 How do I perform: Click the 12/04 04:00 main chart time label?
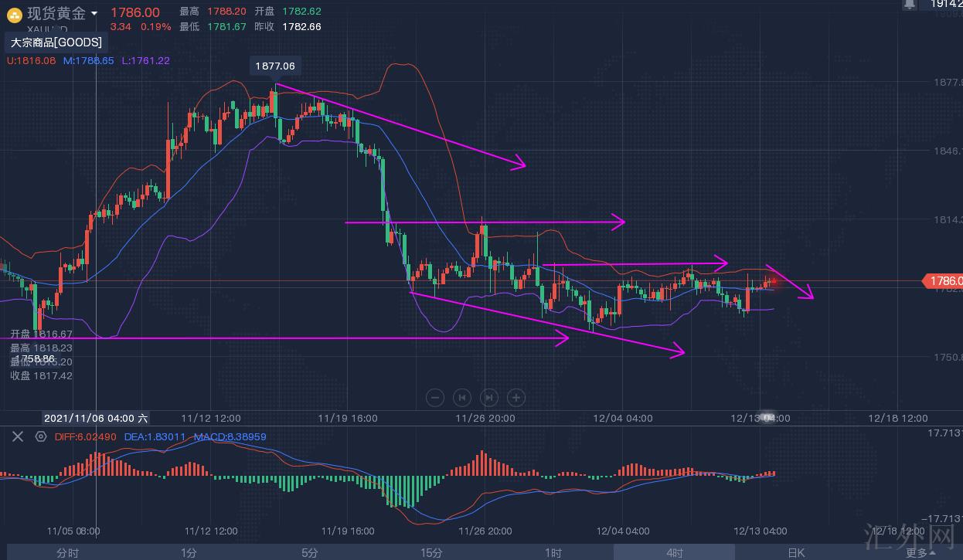coord(623,418)
